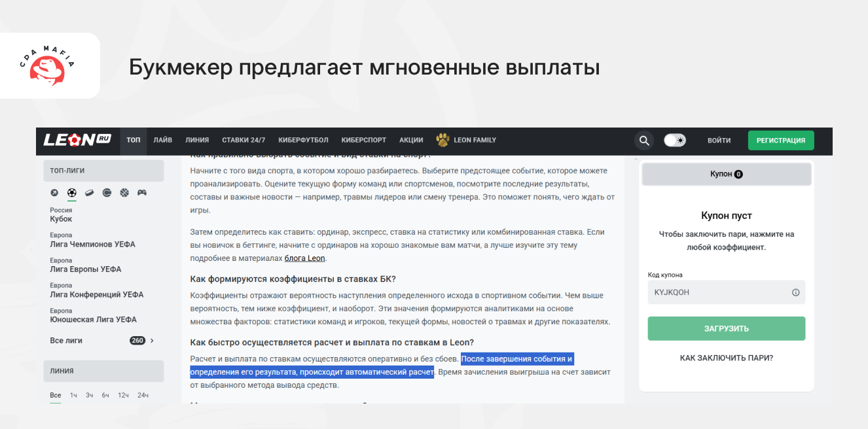This screenshot has height=429, width=868.
Task: Toggle the light/dark theme switch
Action: point(674,141)
